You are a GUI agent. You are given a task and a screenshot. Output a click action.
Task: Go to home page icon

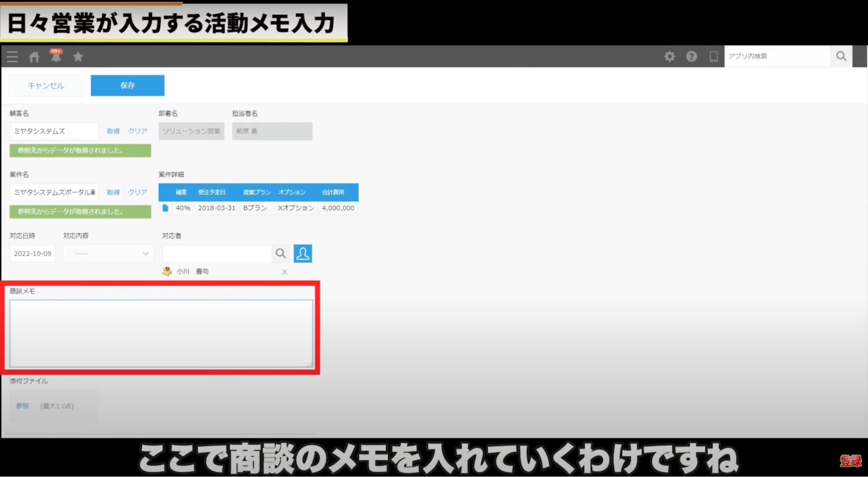[34, 56]
